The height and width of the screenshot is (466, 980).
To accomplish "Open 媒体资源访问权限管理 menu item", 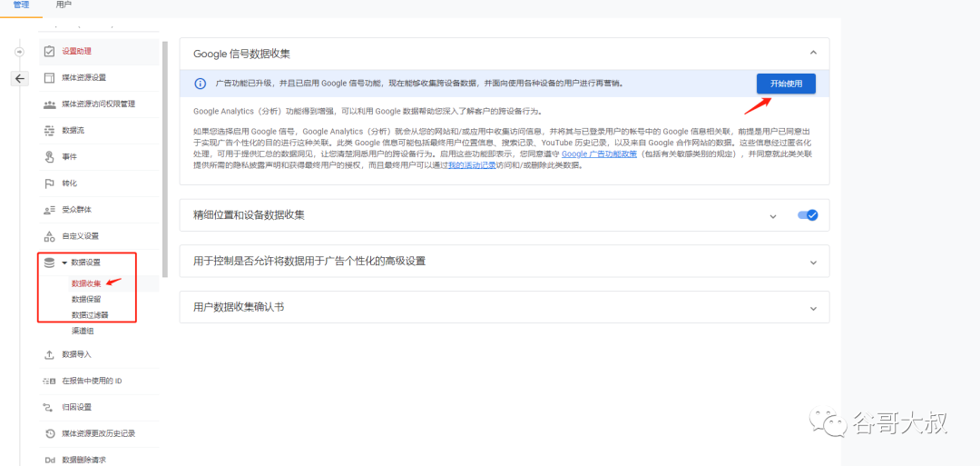I will [x=99, y=104].
